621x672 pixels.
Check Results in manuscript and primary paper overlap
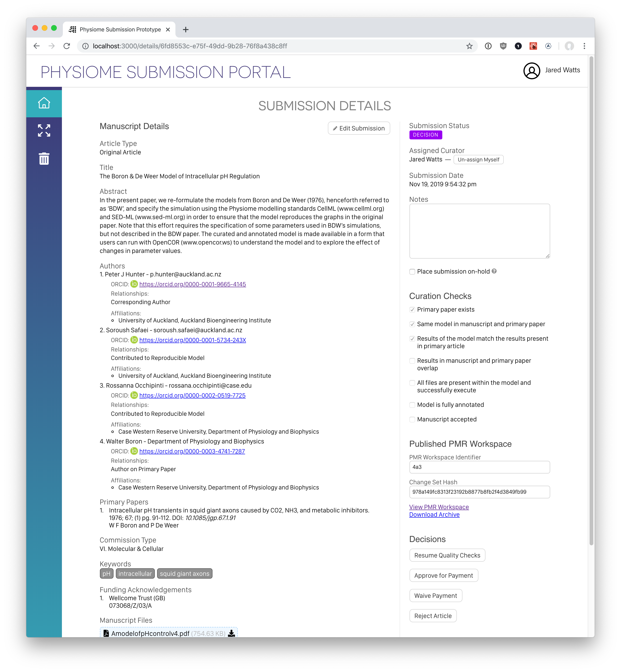point(412,361)
